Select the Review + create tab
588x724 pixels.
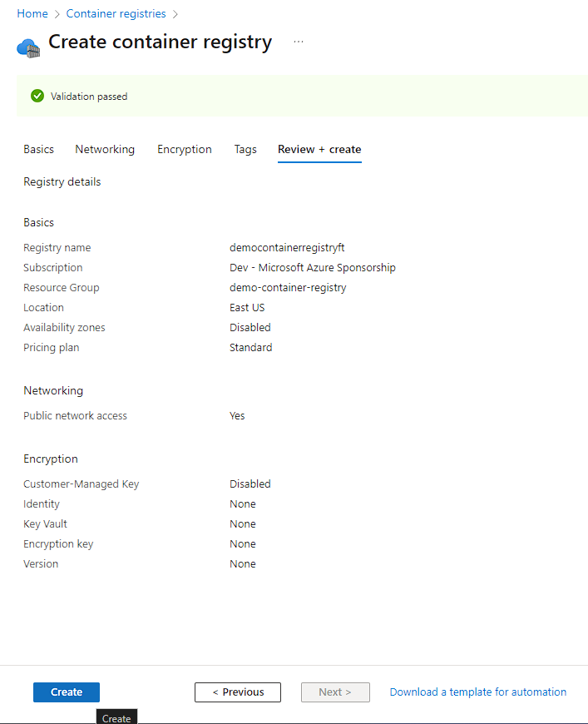319,150
